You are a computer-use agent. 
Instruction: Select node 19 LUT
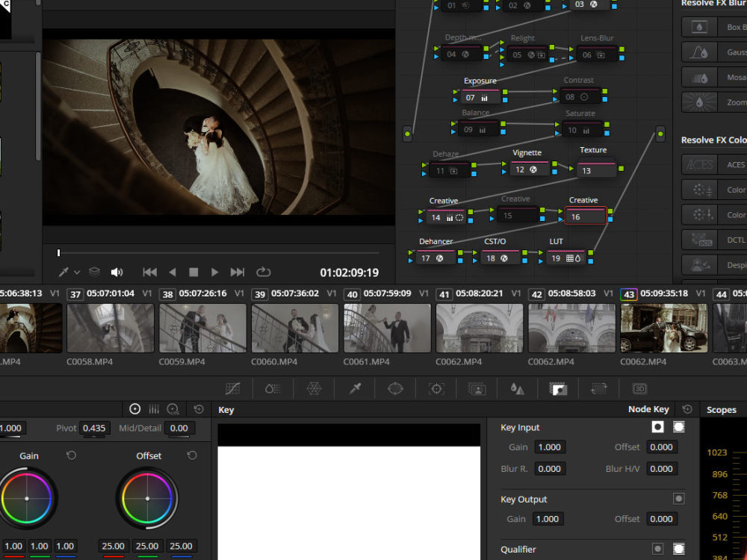(565, 258)
